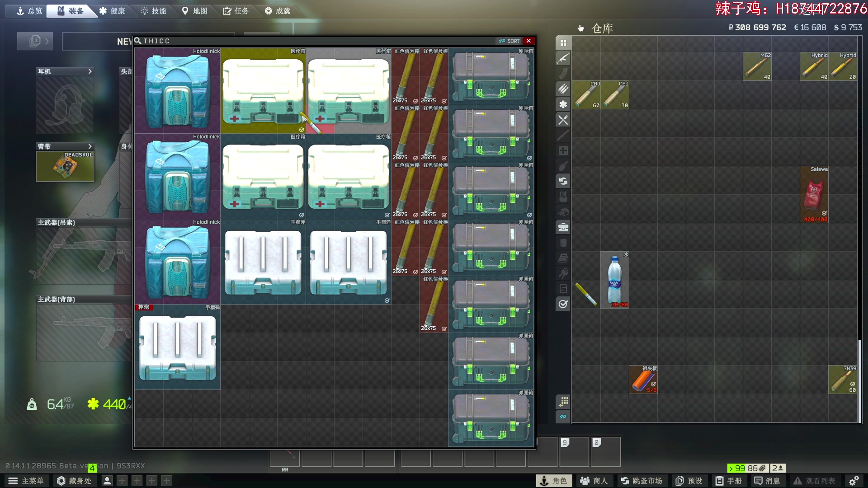Filter stash by info book icon
Viewport: 868px width, 488px height.
click(x=563, y=258)
